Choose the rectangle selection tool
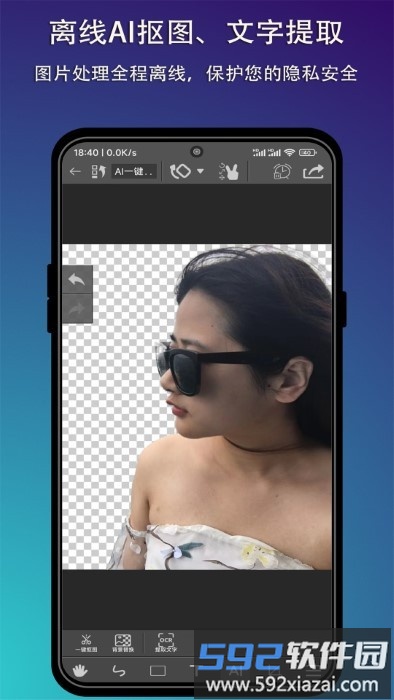 coord(158,671)
